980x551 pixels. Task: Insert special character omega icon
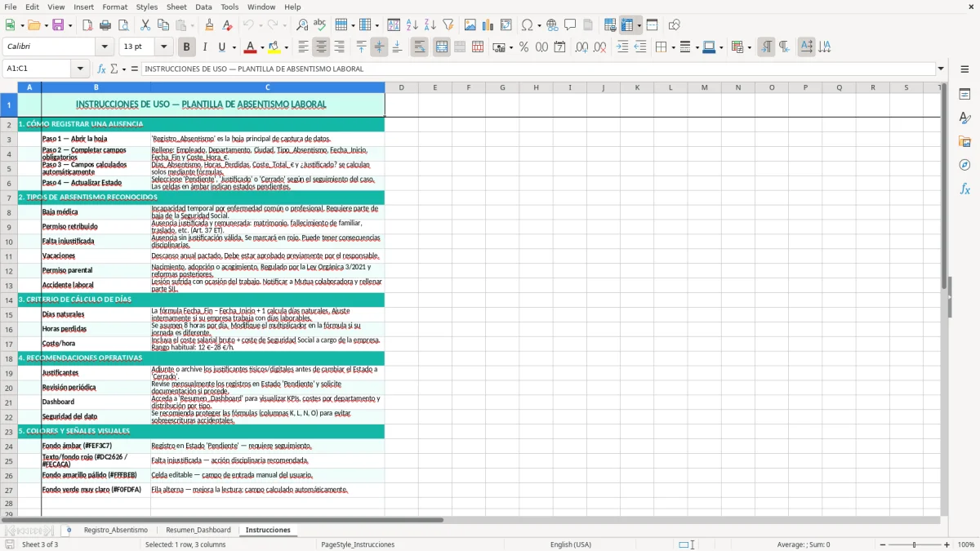click(x=527, y=25)
